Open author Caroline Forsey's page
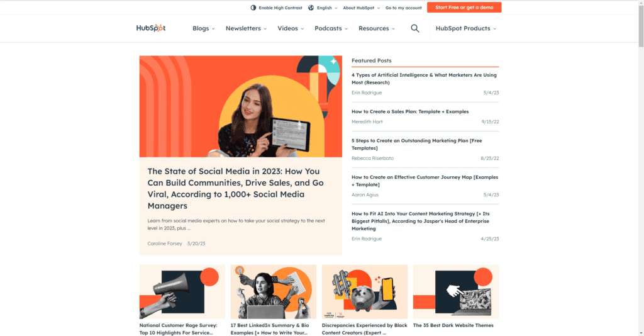Screen dimensions: 644x336 tap(165, 244)
